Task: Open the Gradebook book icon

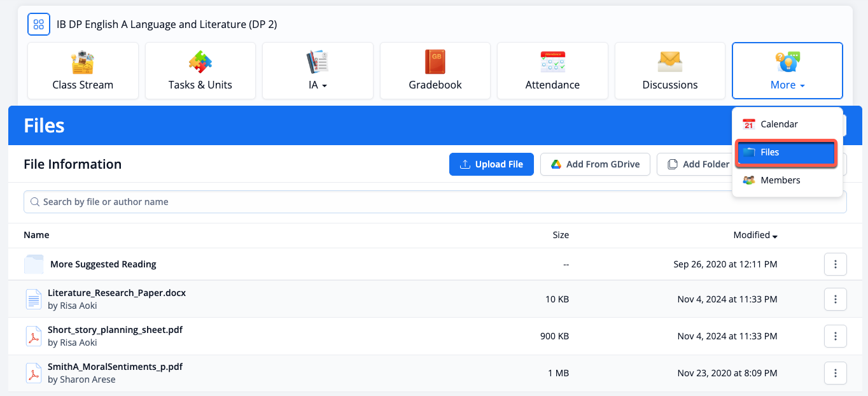Action: 435,62
